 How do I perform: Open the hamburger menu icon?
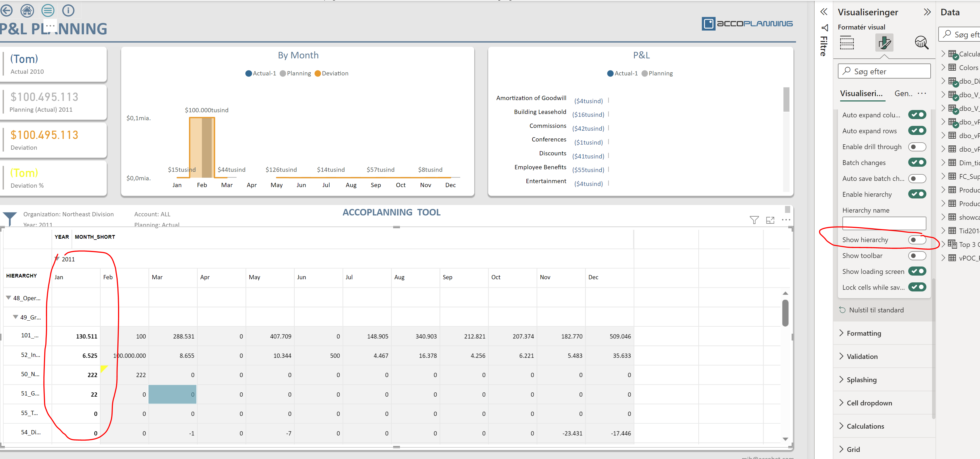pyautogui.click(x=48, y=10)
